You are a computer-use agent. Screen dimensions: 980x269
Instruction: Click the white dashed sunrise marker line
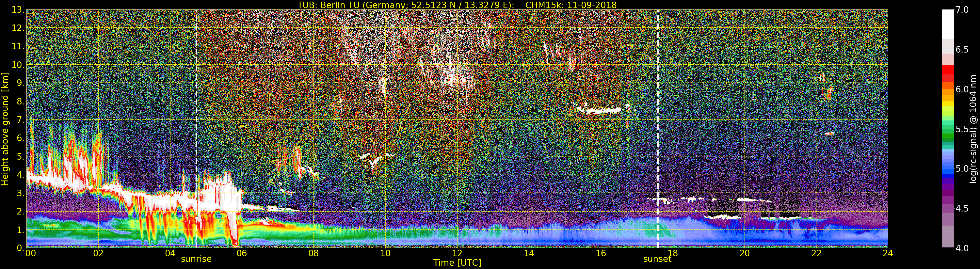(x=196, y=129)
